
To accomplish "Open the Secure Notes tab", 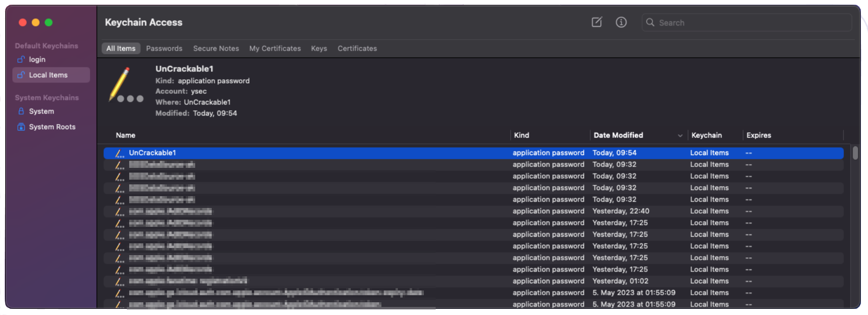I will coord(216,49).
